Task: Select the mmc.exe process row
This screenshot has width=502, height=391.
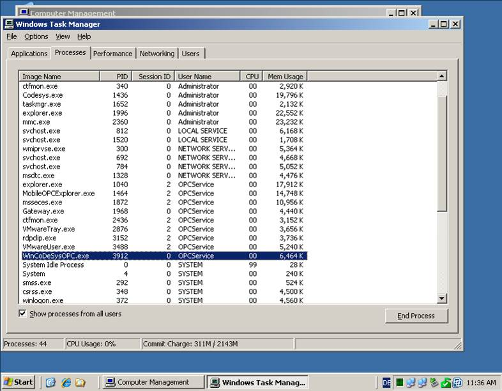Action: point(163,122)
